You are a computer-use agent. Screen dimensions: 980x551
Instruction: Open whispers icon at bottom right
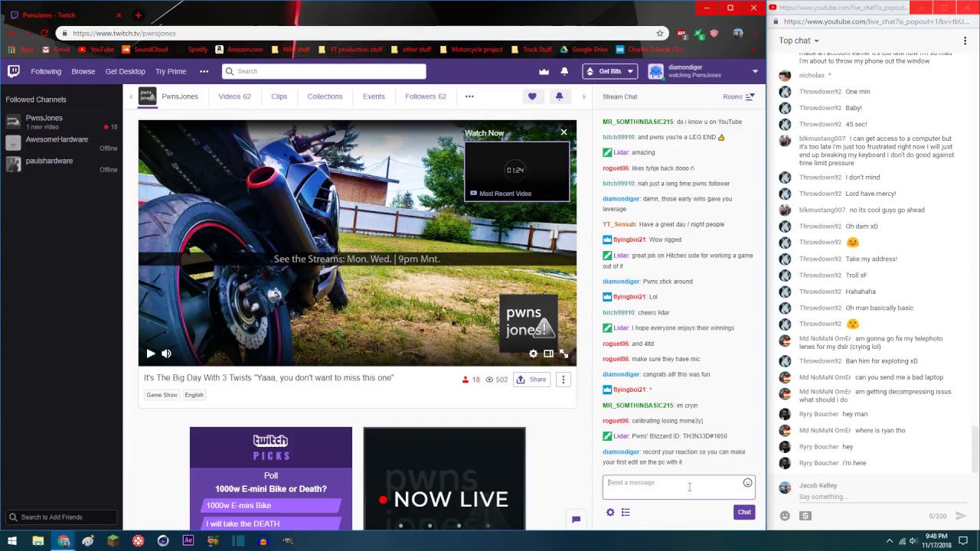point(576,520)
